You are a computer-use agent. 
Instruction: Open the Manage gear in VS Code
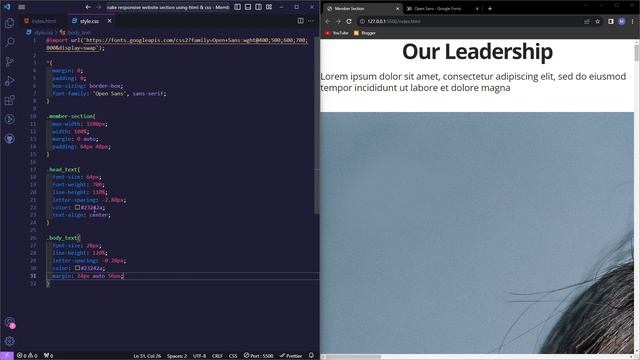tap(10, 341)
